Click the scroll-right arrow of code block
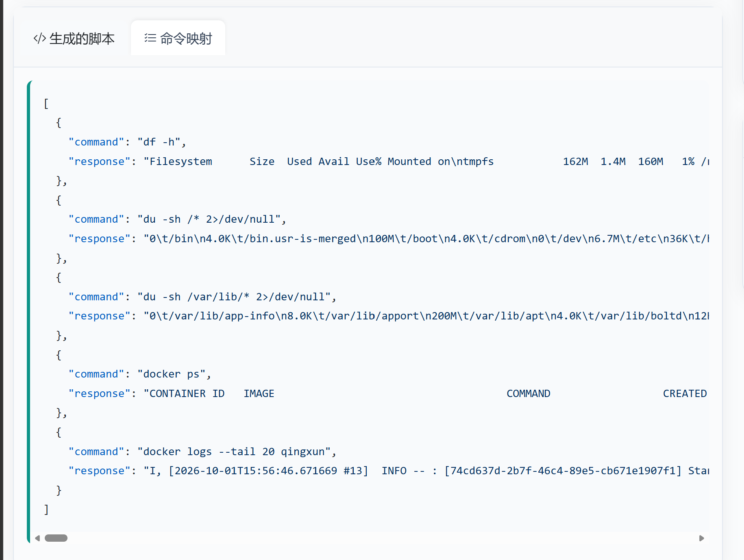Image resolution: width=744 pixels, height=560 pixels. click(x=701, y=538)
